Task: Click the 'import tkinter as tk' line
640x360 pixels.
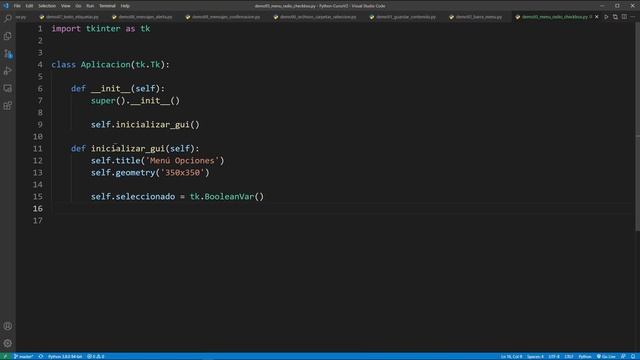Action: tap(101, 29)
